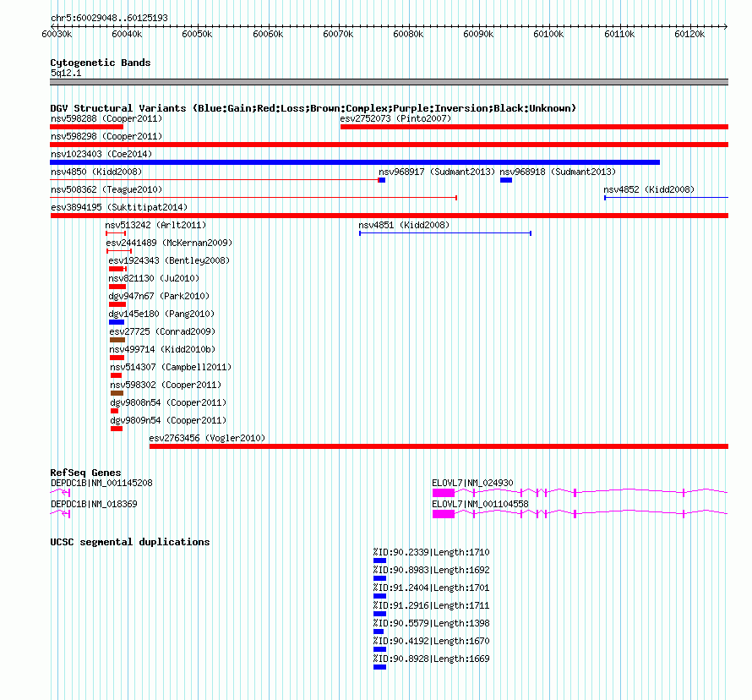
Task: Click esv1924343 (Bentley2008) label
Action: (169, 260)
